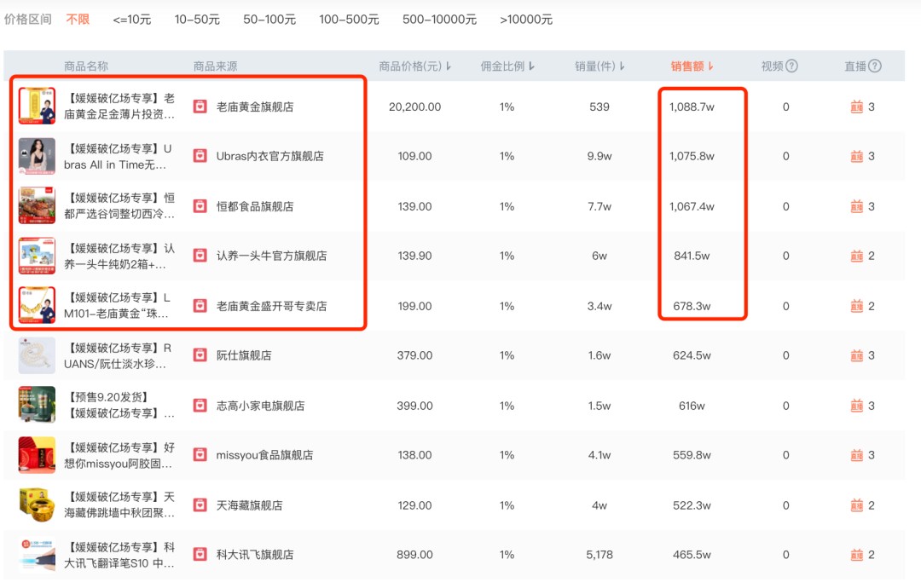921x588 pixels.
Task: Click store icon beside 科大讯飞旗舰店
Action: pyautogui.click(x=200, y=555)
